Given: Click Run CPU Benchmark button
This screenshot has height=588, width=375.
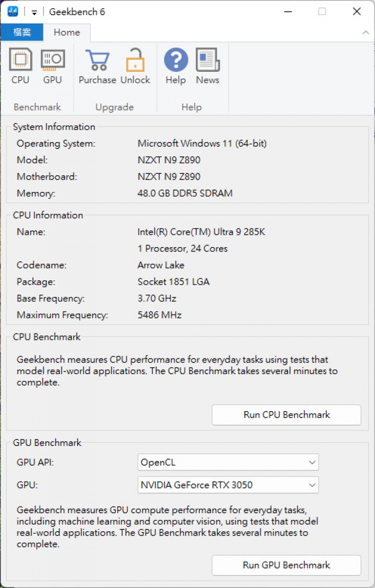Looking at the screenshot, I should (287, 415).
